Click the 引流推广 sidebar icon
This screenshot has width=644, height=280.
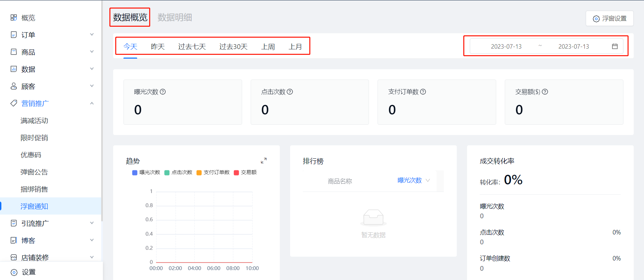click(14, 223)
